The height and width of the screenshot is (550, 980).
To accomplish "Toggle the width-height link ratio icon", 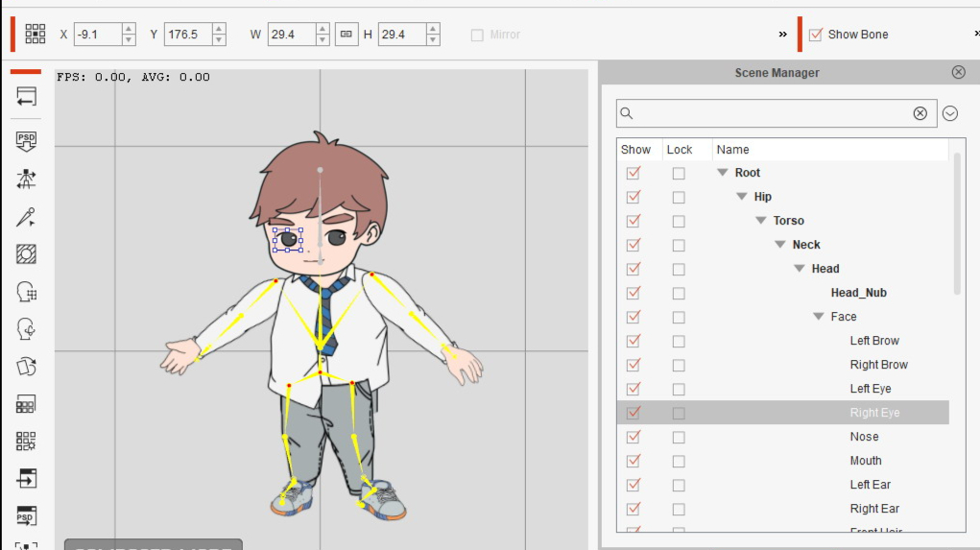I will [x=346, y=34].
